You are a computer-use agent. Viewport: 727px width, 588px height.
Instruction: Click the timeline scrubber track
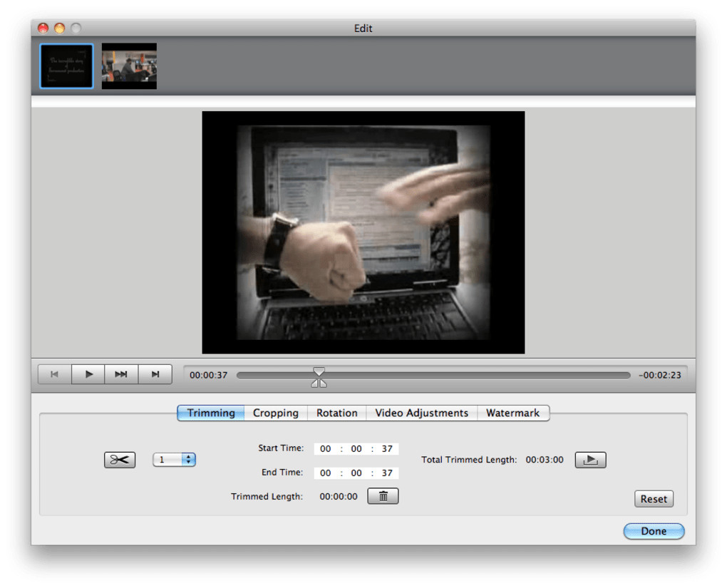[x=433, y=375]
